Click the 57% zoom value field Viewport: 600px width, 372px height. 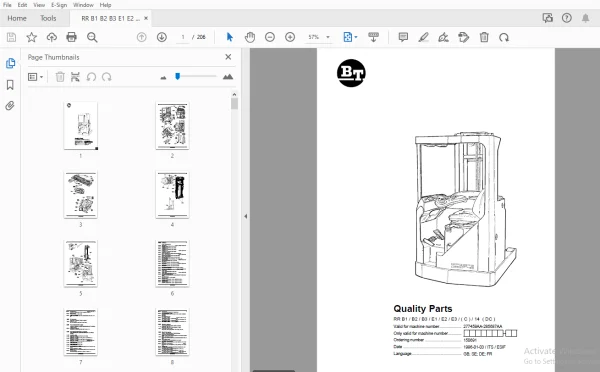314,37
